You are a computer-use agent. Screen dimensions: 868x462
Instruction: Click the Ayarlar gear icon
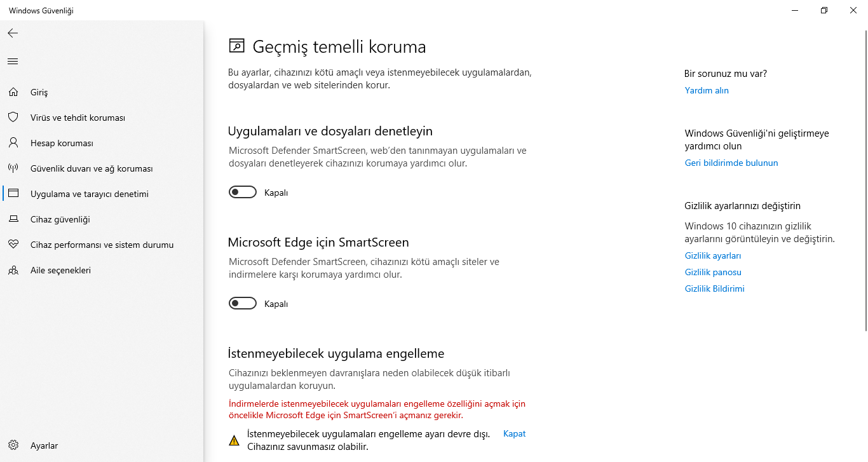point(13,445)
